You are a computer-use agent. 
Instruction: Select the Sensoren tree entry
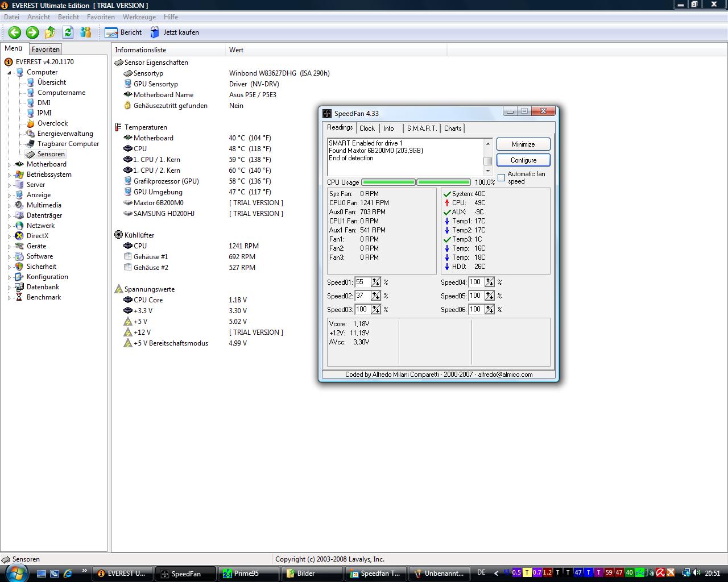(x=51, y=154)
